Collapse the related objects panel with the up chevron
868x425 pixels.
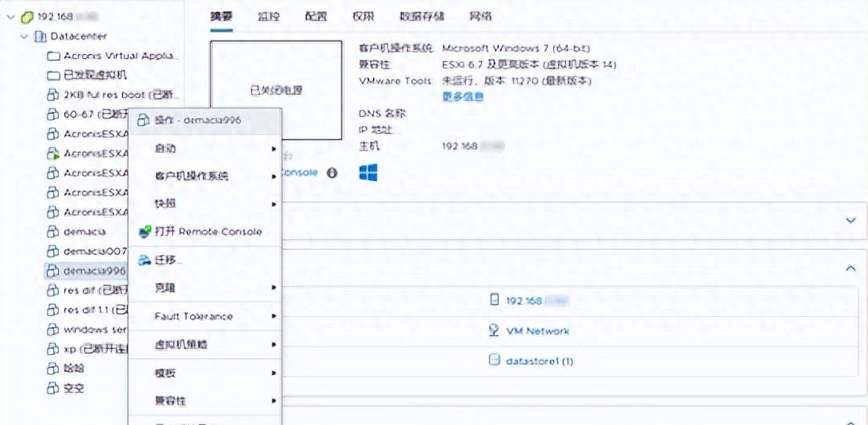(850, 268)
